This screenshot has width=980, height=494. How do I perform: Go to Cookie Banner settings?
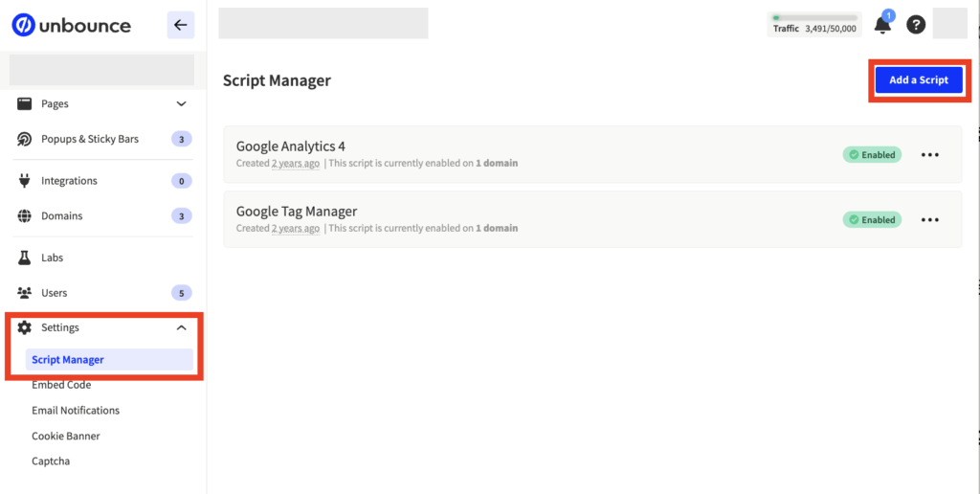tap(66, 436)
